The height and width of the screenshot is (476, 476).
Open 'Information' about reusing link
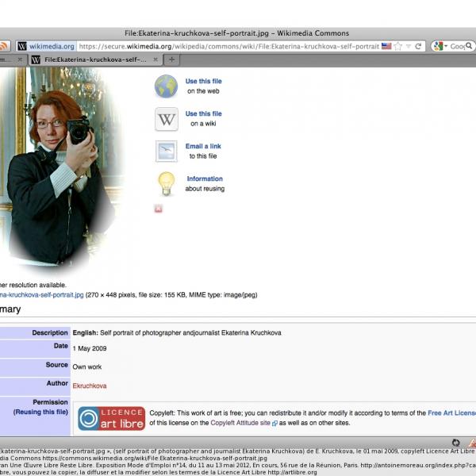[x=205, y=178]
